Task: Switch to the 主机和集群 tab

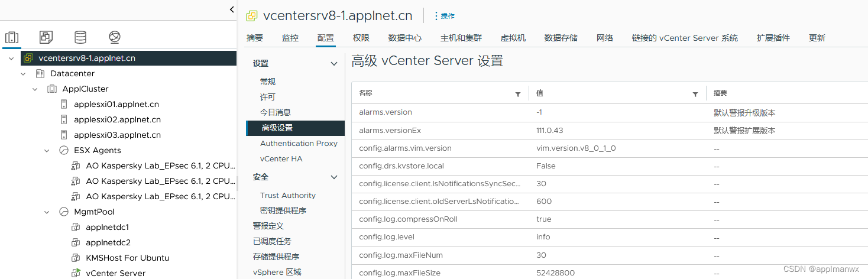Action: (x=461, y=38)
